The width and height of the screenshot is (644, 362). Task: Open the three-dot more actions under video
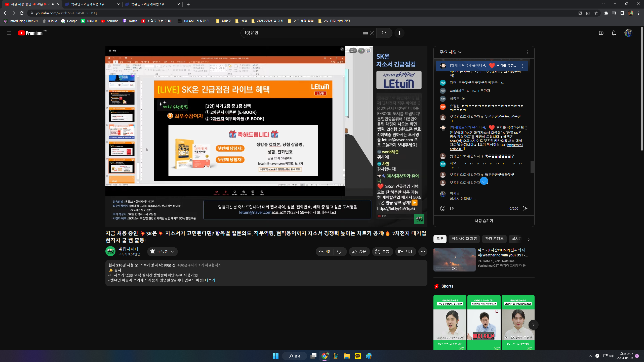point(423,252)
